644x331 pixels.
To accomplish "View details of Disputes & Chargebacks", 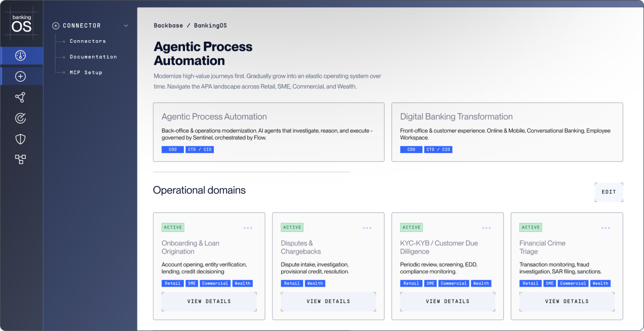I will [328, 302].
